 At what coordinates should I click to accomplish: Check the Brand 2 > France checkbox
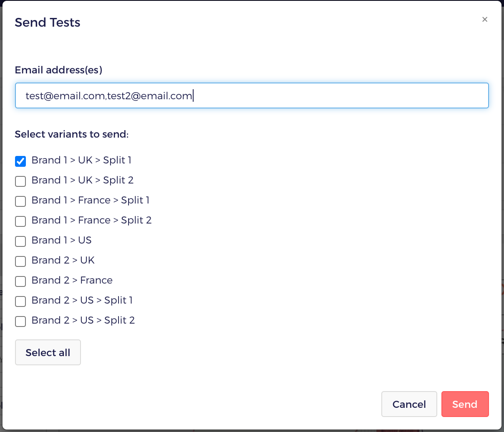point(20,281)
